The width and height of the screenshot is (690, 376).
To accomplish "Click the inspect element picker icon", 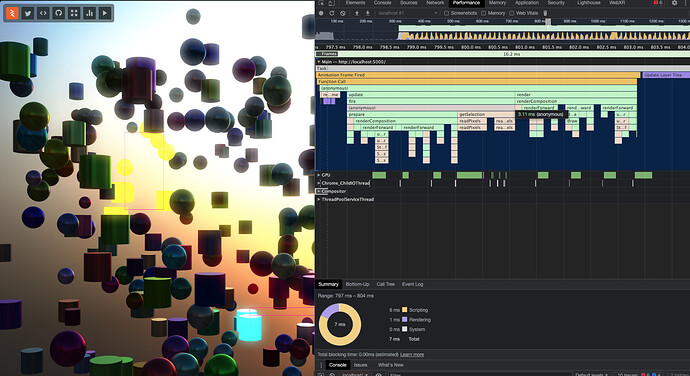I will 321,3.
